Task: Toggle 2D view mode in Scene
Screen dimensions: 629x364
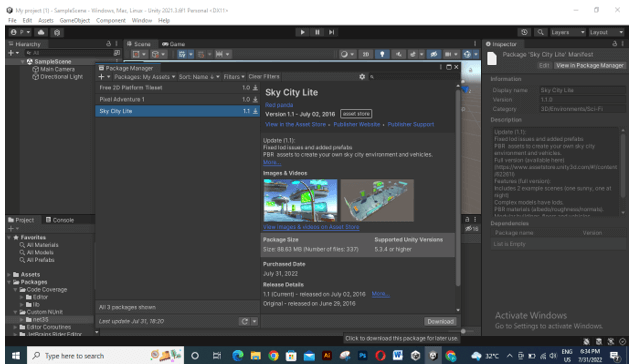Action: 365,54
